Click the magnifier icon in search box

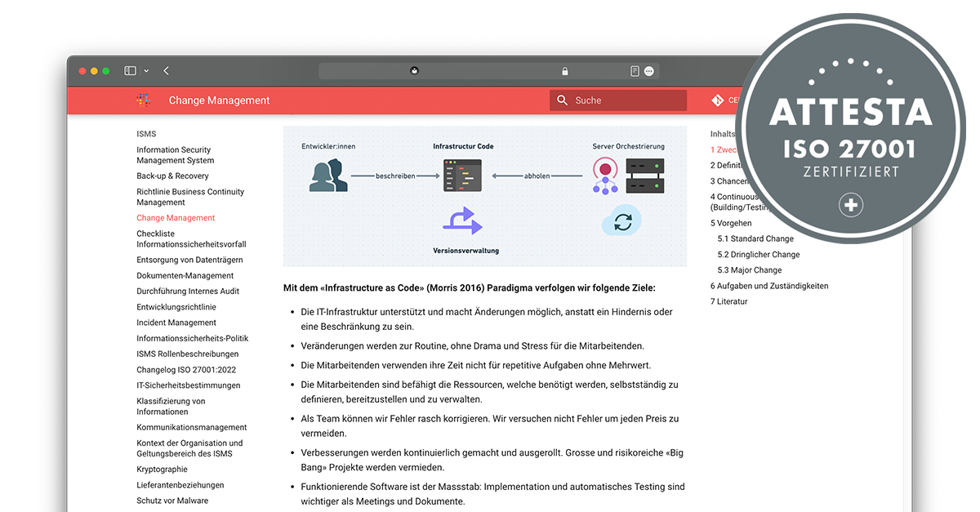tap(562, 100)
